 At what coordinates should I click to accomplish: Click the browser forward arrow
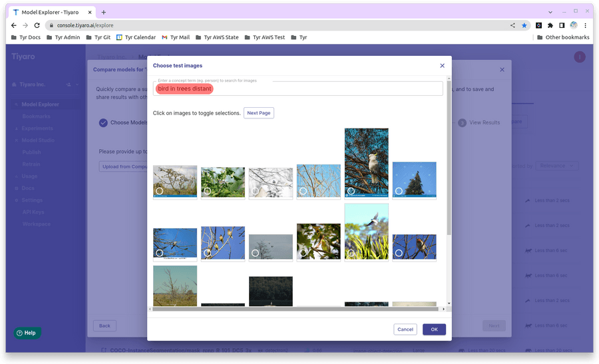(x=25, y=25)
